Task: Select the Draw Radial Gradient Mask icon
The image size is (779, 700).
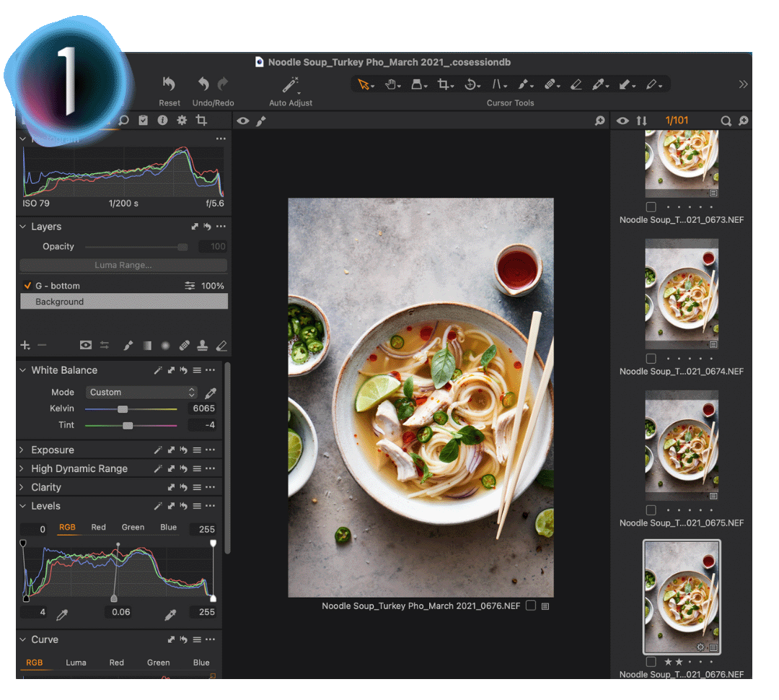Action: coord(165,345)
